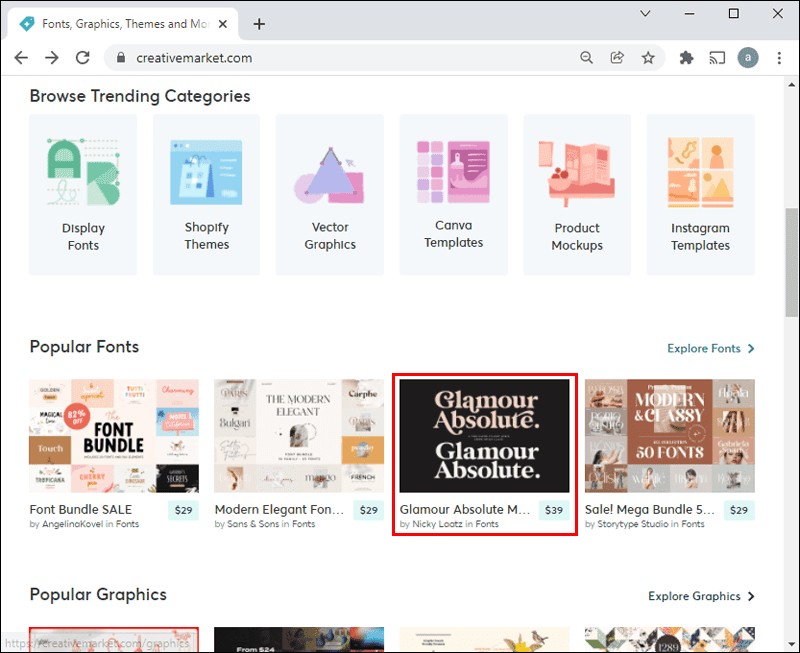Open a new browser tab
800x653 pixels.
tap(259, 23)
